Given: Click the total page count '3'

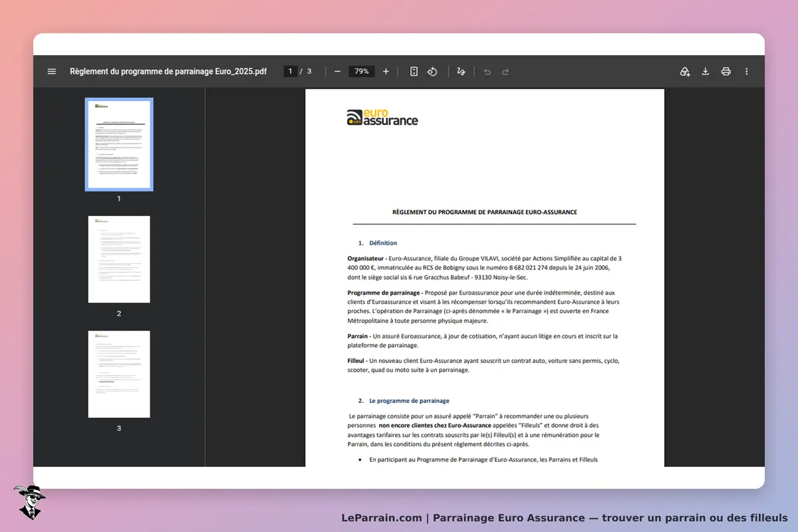Looking at the screenshot, I should pos(309,71).
